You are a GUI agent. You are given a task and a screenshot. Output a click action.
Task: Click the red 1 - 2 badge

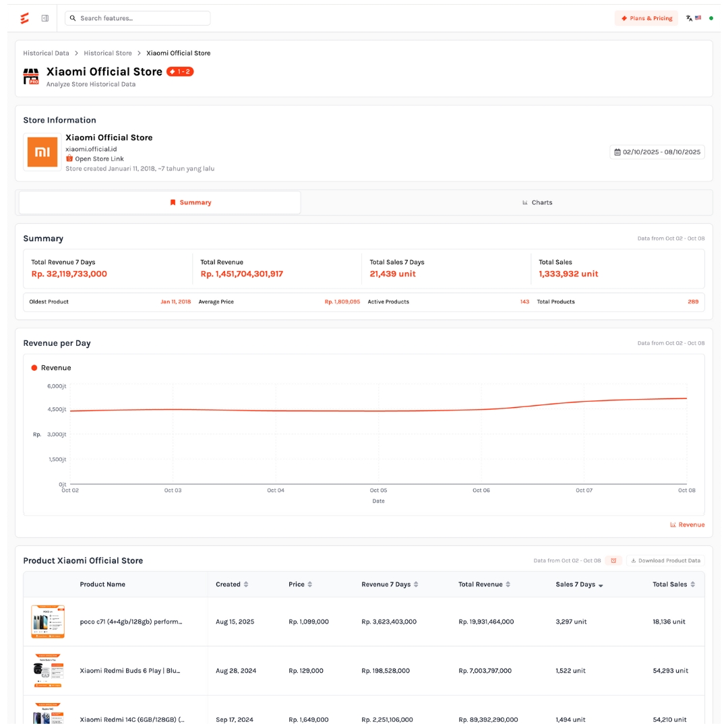[180, 71]
